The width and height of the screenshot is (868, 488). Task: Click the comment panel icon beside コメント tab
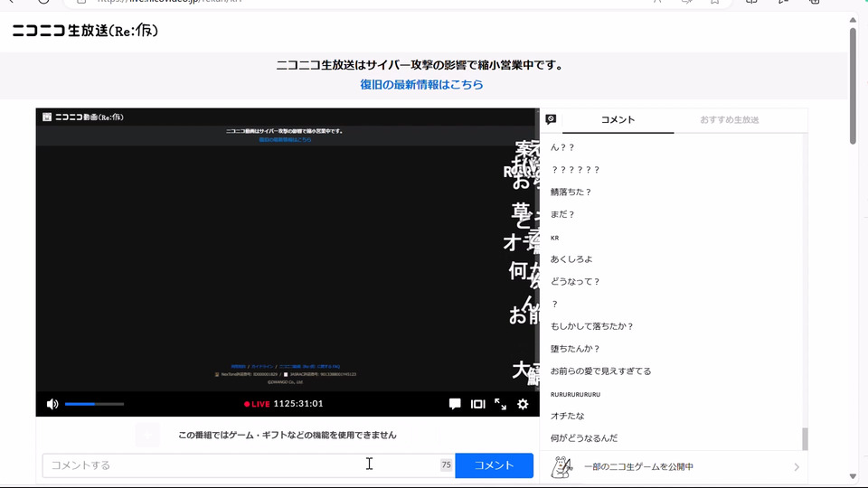point(551,119)
